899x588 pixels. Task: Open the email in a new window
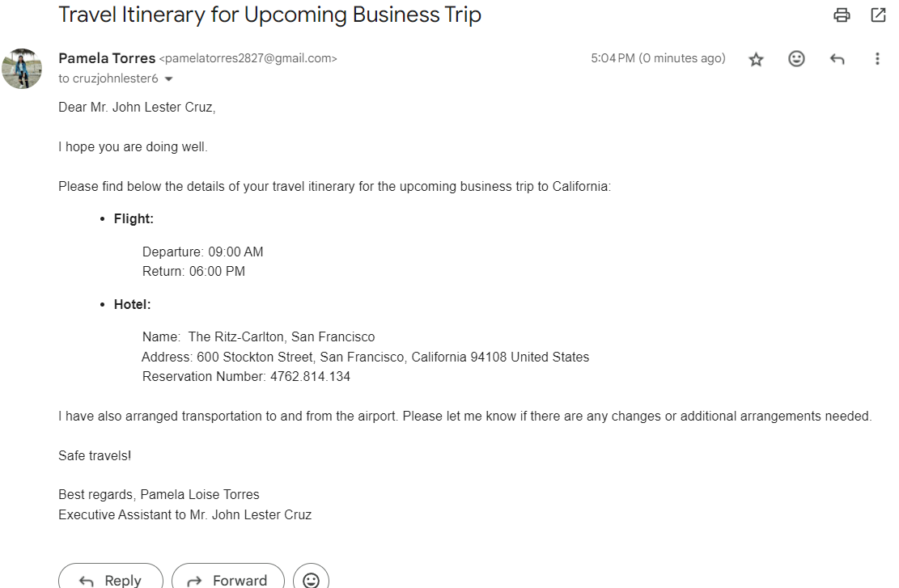point(878,15)
